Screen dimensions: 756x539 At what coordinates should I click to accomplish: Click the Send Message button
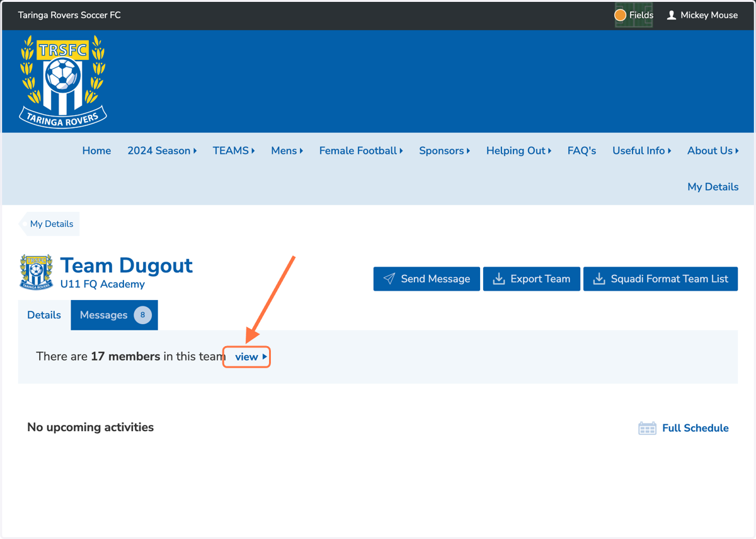click(x=427, y=279)
